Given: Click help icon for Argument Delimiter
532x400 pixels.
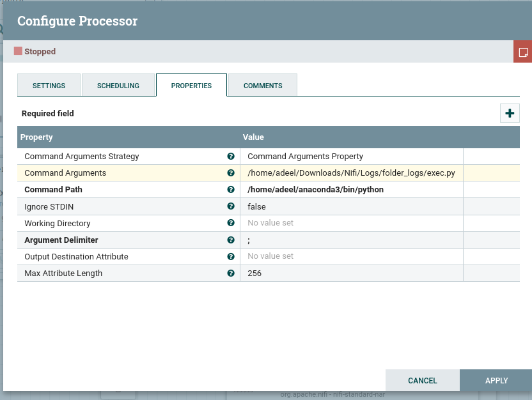Looking at the screenshot, I should [x=231, y=240].
